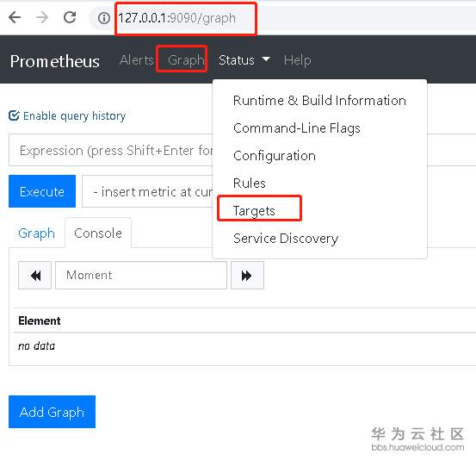Focus the Expression input field

point(111,150)
